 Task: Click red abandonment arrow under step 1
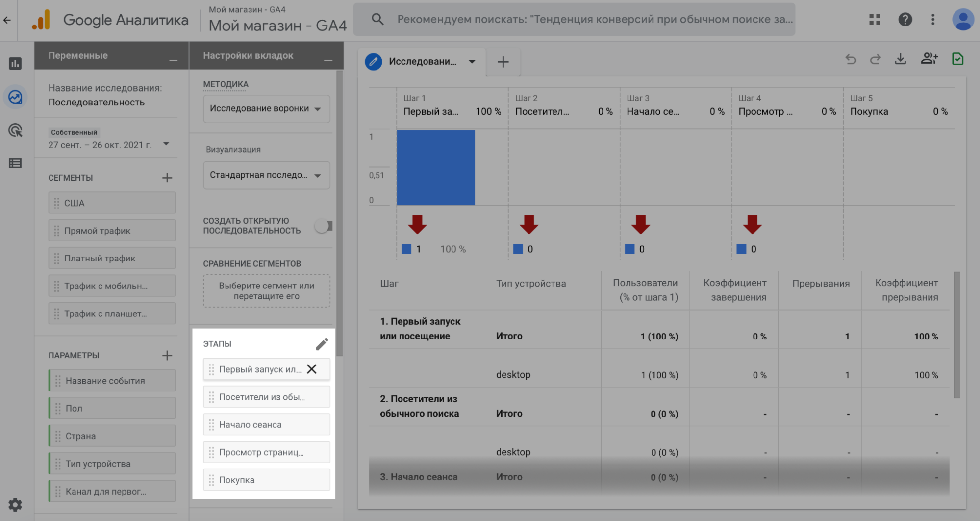417,224
